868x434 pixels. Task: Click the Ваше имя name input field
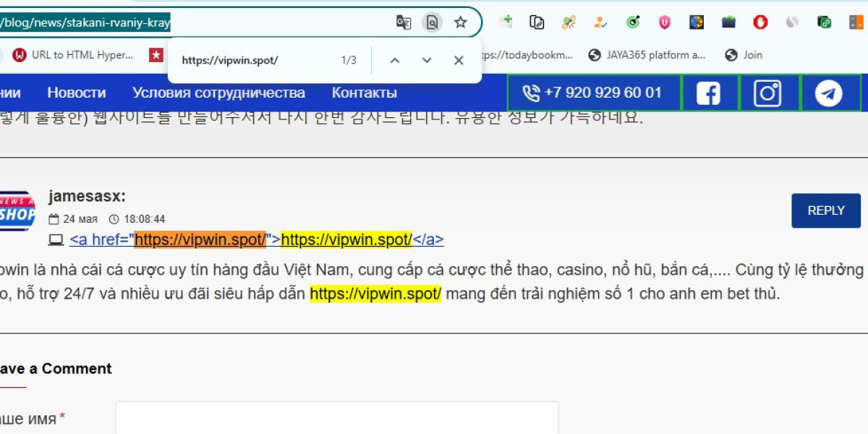point(337,418)
